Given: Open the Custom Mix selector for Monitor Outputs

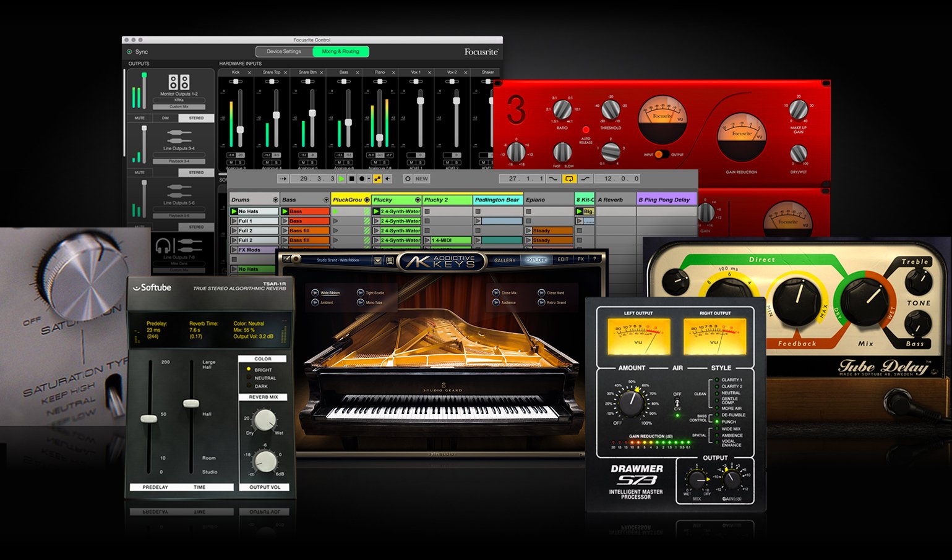Looking at the screenshot, I should 179,106.
